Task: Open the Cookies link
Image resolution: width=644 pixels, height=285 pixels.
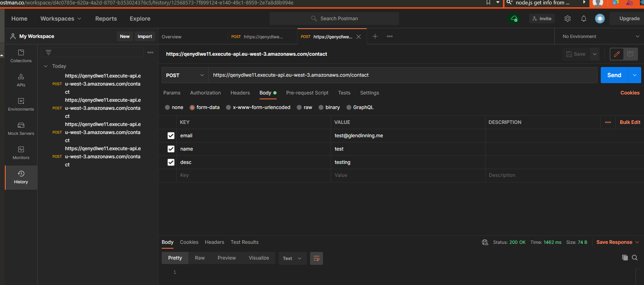Action: click(630, 93)
